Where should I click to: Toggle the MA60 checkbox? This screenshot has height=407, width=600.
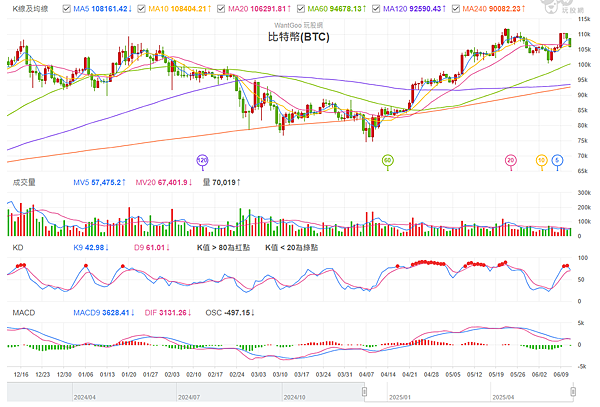(x=301, y=8)
